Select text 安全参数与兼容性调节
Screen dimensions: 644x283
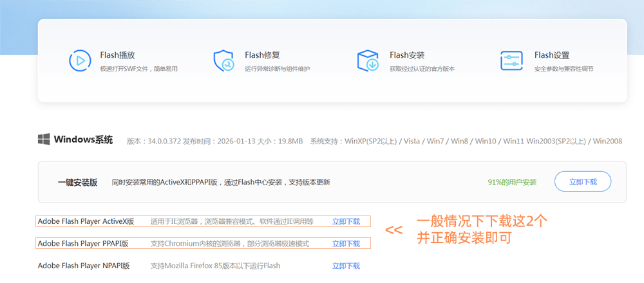[x=563, y=69]
